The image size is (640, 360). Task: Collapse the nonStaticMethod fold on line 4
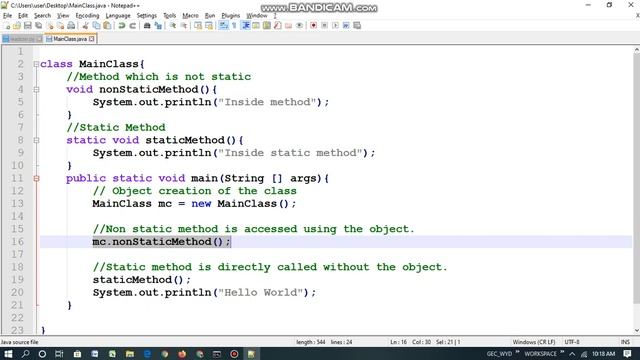[36, 89]
